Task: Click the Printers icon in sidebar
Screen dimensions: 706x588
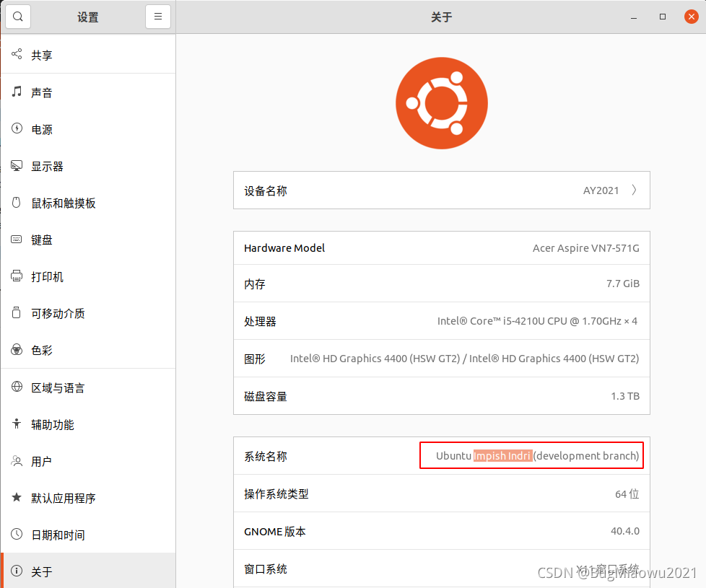Action: click(17, 276)
